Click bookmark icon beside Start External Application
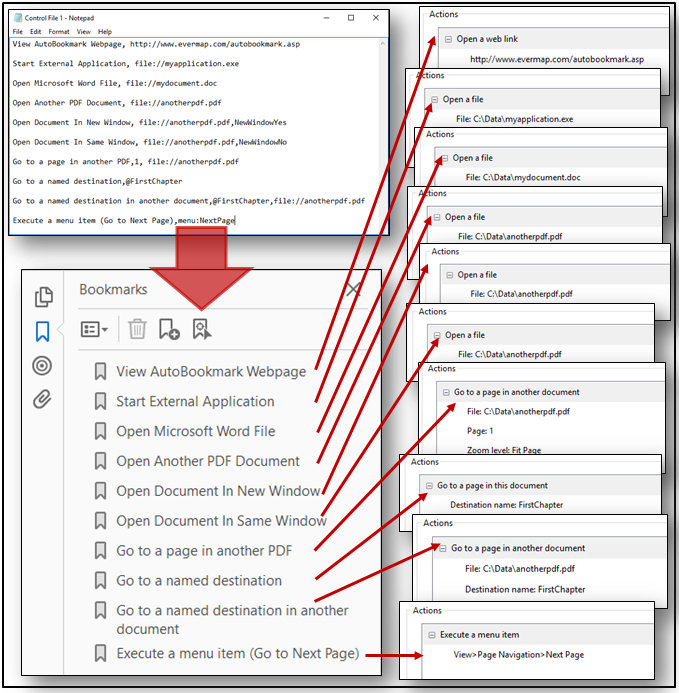Image resolution: width=679 pixels, height=693 pixels. click(x=100, y=401)
